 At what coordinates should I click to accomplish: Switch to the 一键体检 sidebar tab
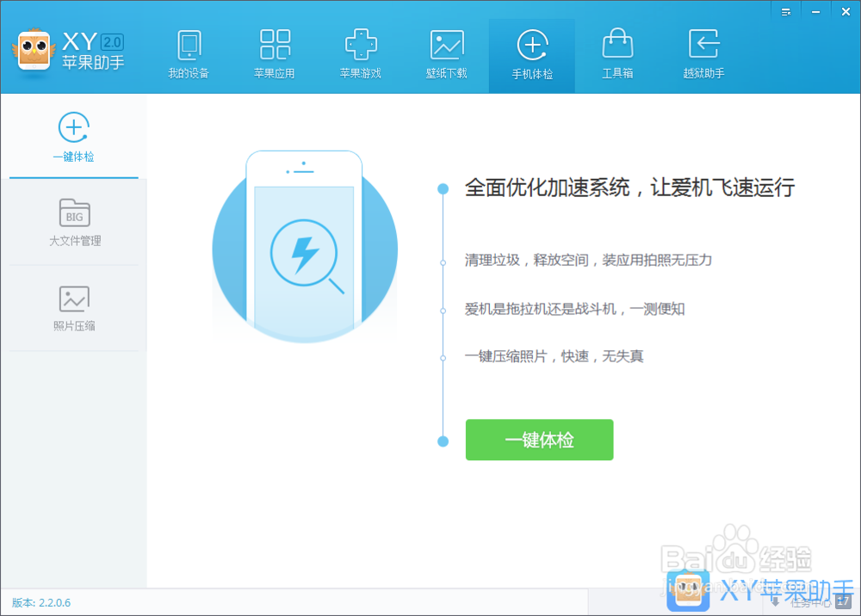point(73,138)
